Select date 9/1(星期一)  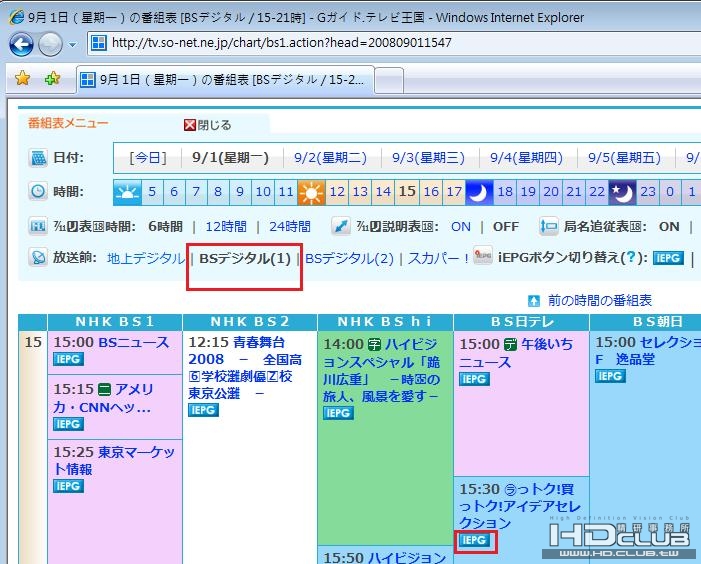231,158
